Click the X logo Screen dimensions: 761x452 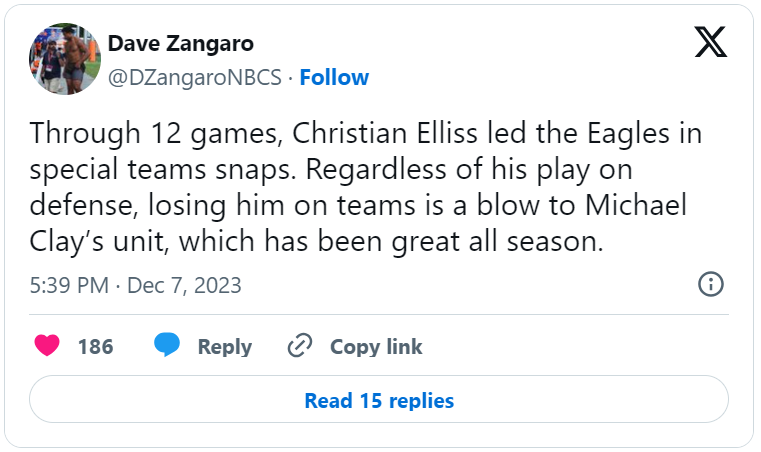tap(710, 41)
